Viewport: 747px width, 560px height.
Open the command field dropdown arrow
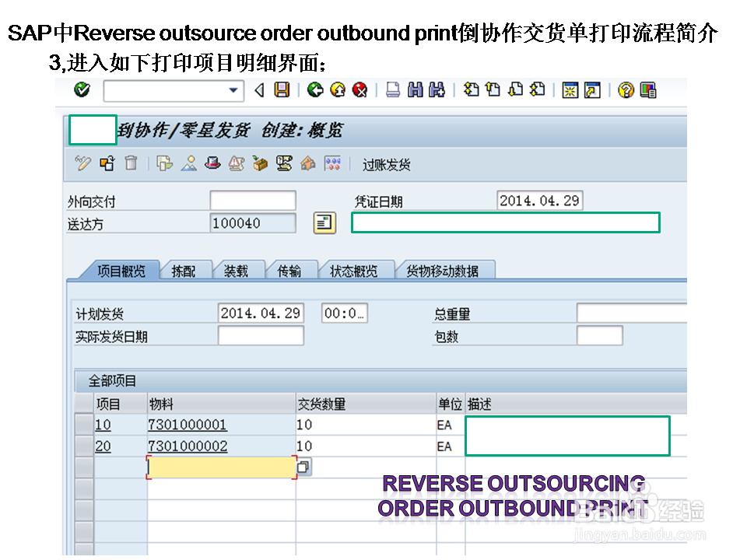(x=233, y=90)
